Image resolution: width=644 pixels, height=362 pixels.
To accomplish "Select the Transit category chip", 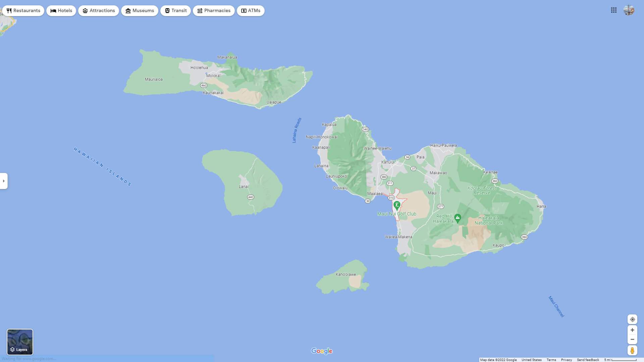I will coord(176,11).
